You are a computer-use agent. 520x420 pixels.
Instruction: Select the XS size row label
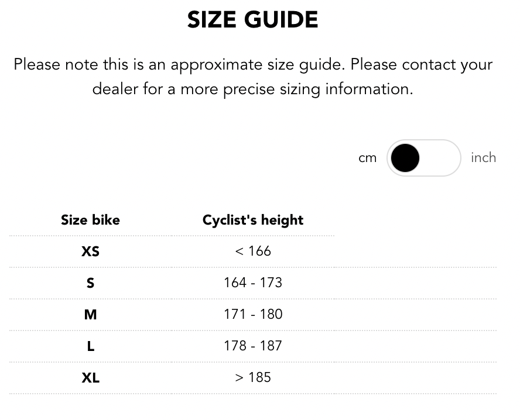coord(90,252)
